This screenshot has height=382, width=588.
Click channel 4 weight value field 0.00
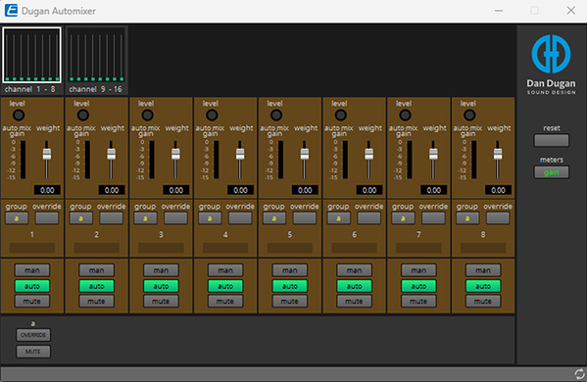pyautogui.click(x=240, y=190)
